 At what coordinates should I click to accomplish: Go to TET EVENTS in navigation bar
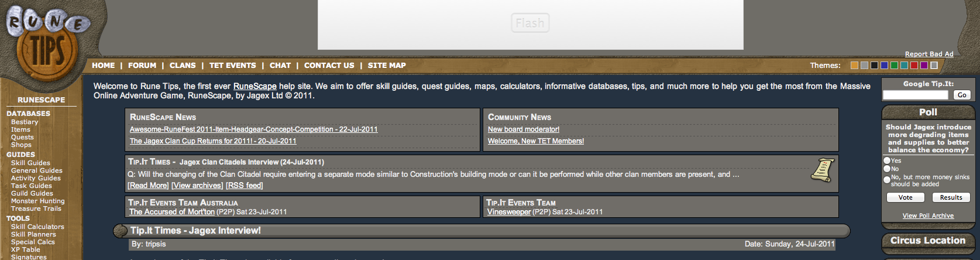pyautogui.click(x=232, y=66)
